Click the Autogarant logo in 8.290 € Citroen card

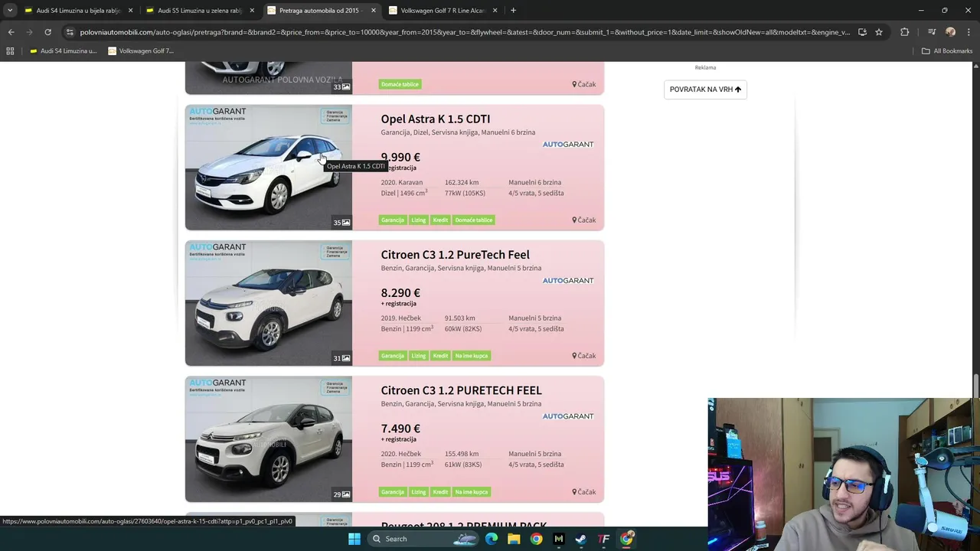click(x=568, y=280)
